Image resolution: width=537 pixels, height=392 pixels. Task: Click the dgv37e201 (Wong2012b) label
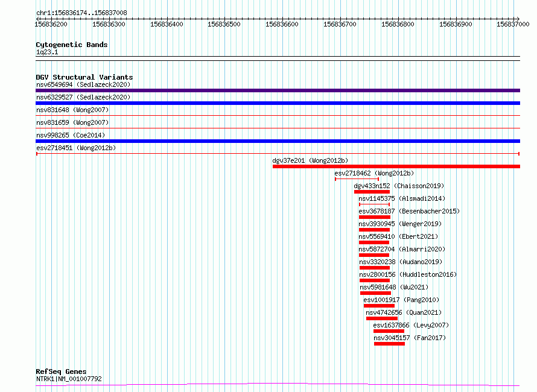tap(310, 160)
